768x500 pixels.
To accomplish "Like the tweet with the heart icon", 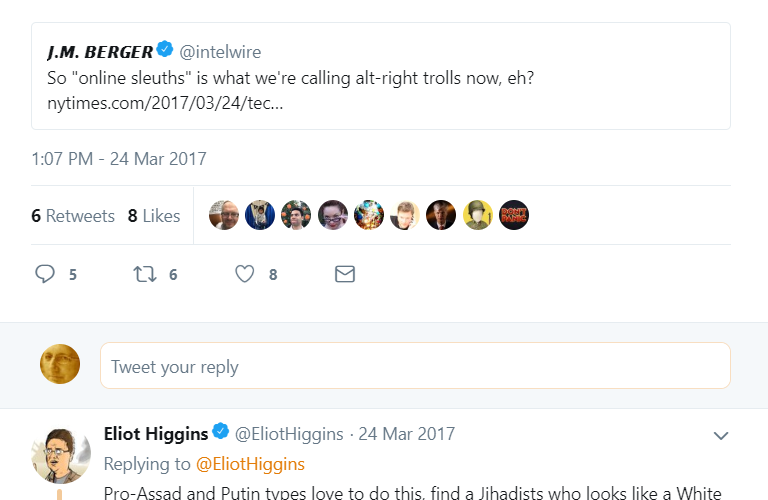I will coord(245,274).
